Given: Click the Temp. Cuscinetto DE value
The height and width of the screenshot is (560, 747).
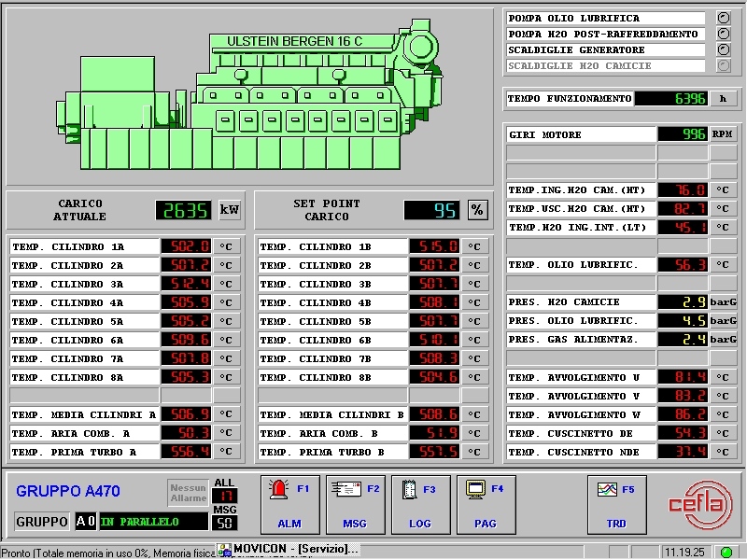Looking at the screenshot, I should click(683, 433).
